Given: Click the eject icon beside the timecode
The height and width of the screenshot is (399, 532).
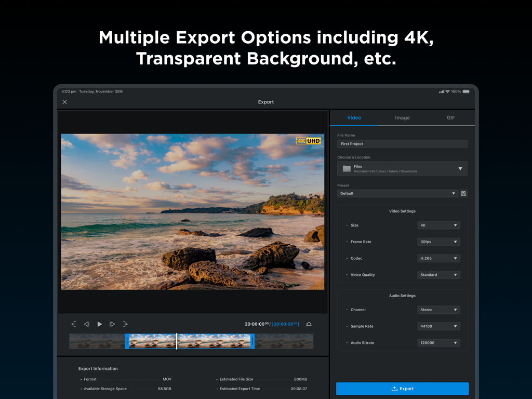Looking at the screenshot, I should click(x=309, y=324).
